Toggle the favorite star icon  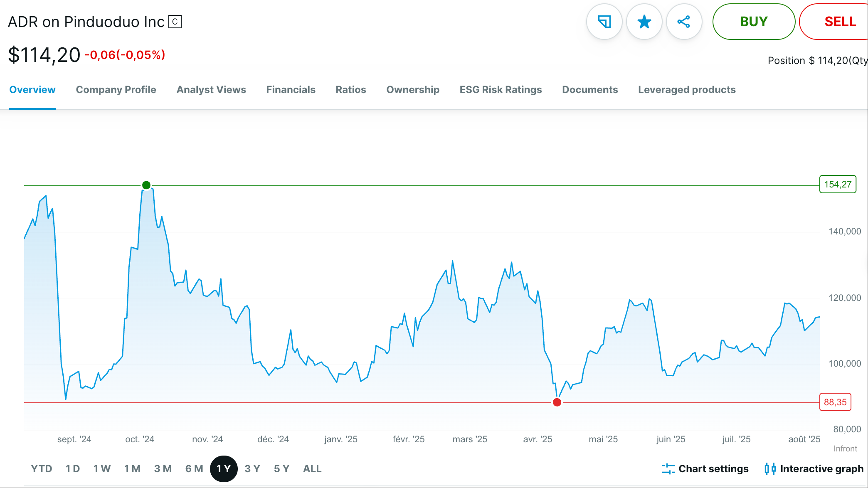point(644,22)
